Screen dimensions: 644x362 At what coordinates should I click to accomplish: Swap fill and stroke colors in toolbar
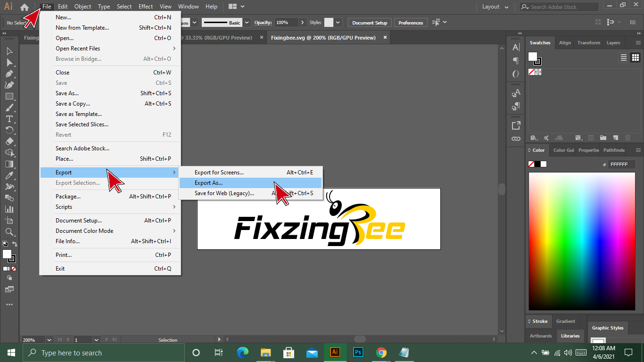15,244
